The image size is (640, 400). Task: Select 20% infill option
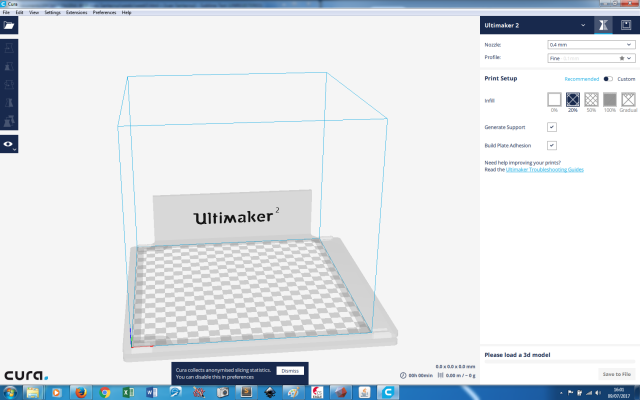(573, 99)
